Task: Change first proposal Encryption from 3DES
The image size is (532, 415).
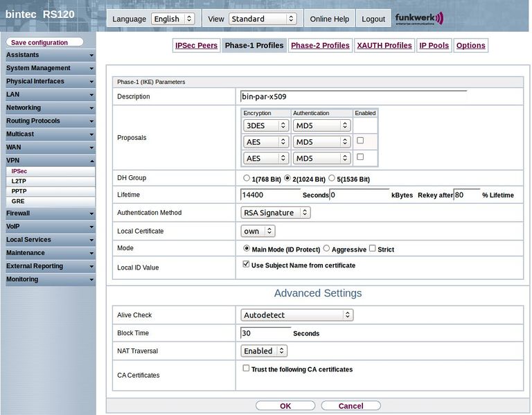Action: coord(265,125)
